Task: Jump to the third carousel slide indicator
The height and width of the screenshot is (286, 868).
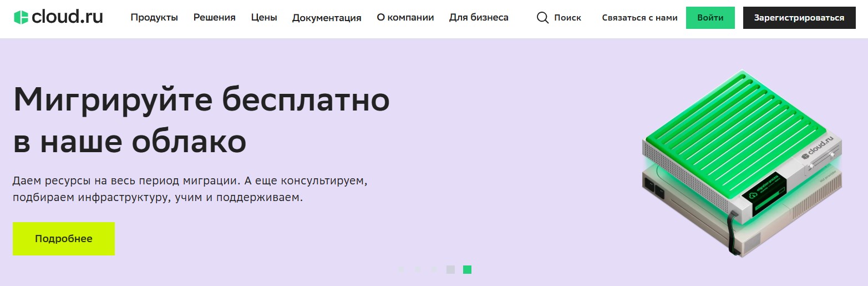Action: [434, 270]
